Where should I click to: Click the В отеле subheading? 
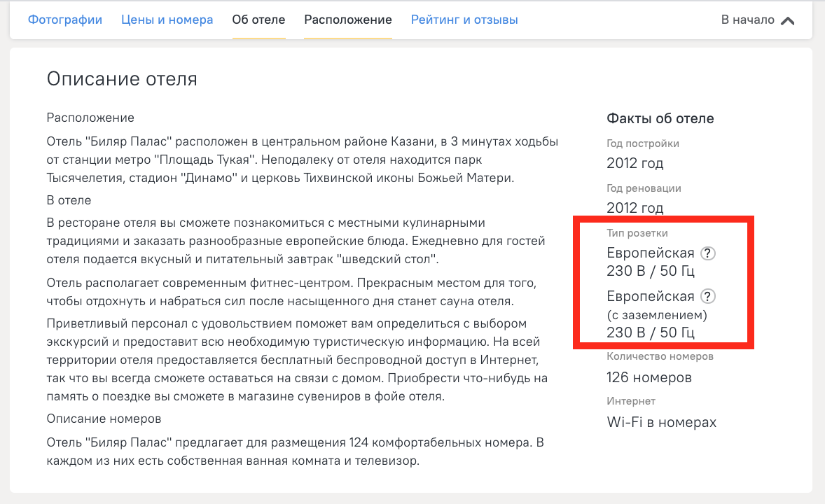tap(69, 200)
